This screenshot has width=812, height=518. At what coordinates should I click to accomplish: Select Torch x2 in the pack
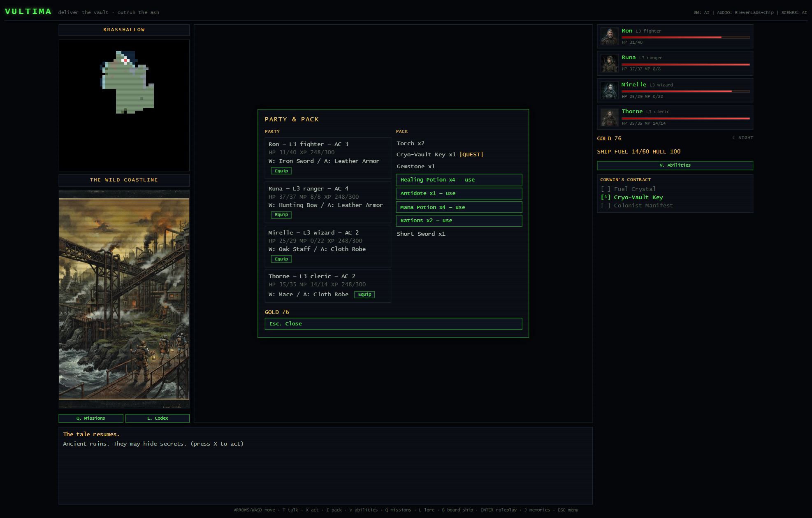[411, 144]
